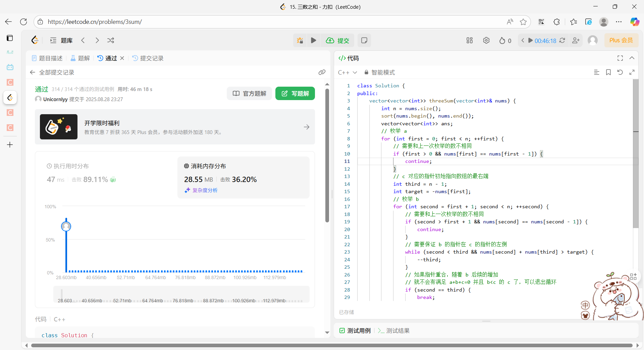Open the 测试结果 tab
The height and width of the screenshot is (350, 644).
[x=394, y=331]
